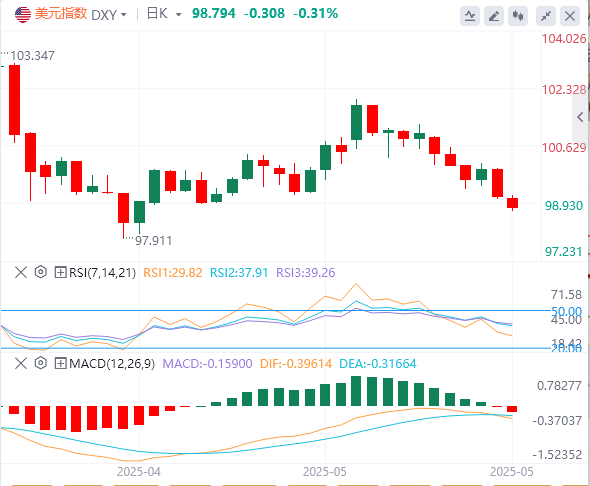
Task: Click the DEA:-0.31664 value
Action: pyautogui.click(x=378, y=364)
